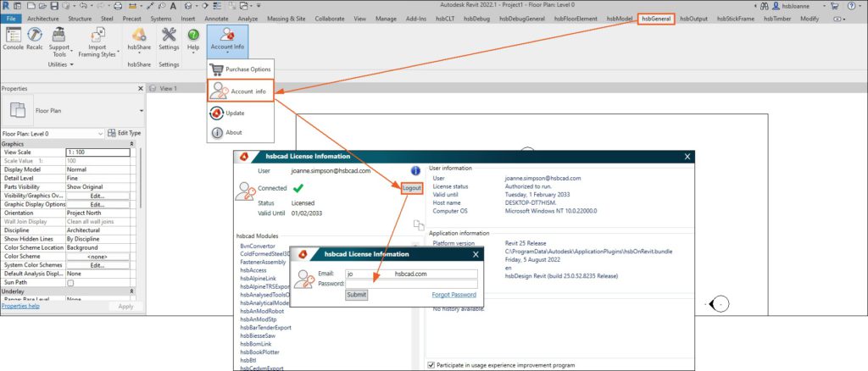Open Import Framing Styles tool
The height and width of the screenshot is (371, 868).
click(98, 42)
